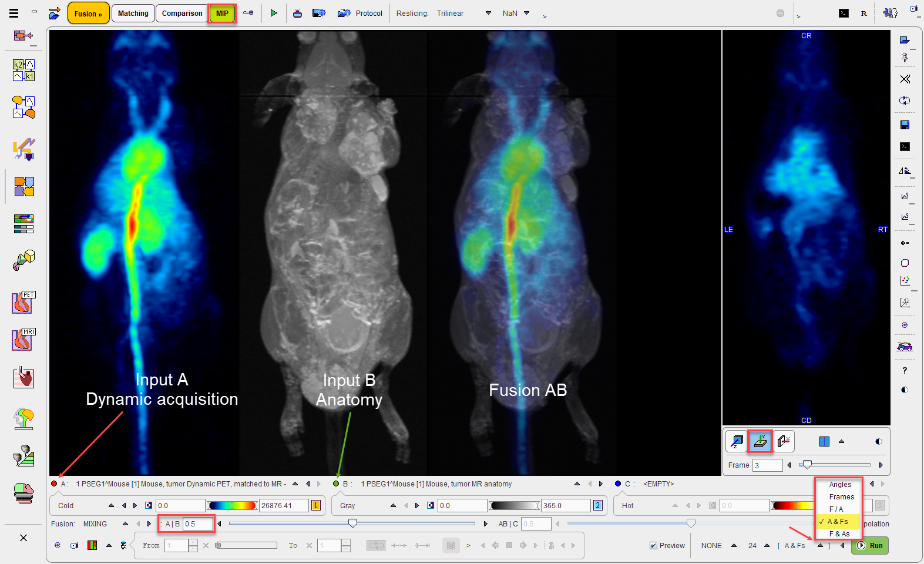The image size is (924, 564).
Task: Open the 24 angles dropdown arrow
Action: click(x=767, y=545)
